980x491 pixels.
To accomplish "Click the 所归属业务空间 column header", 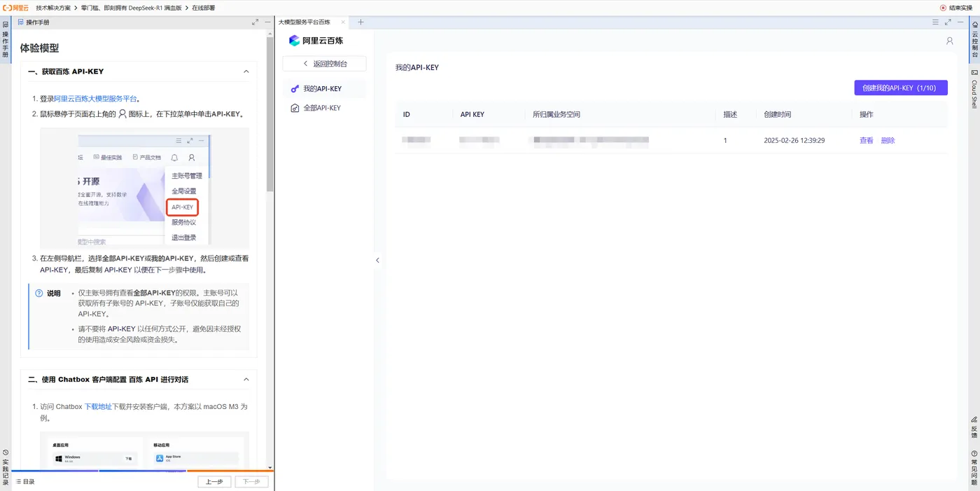I will (x=556, y=114).
